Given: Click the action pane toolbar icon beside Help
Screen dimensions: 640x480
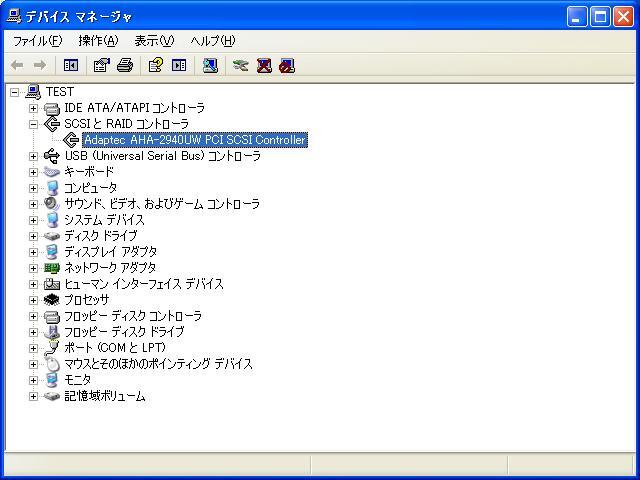Looking at the screenshot, I should point(179,65).
